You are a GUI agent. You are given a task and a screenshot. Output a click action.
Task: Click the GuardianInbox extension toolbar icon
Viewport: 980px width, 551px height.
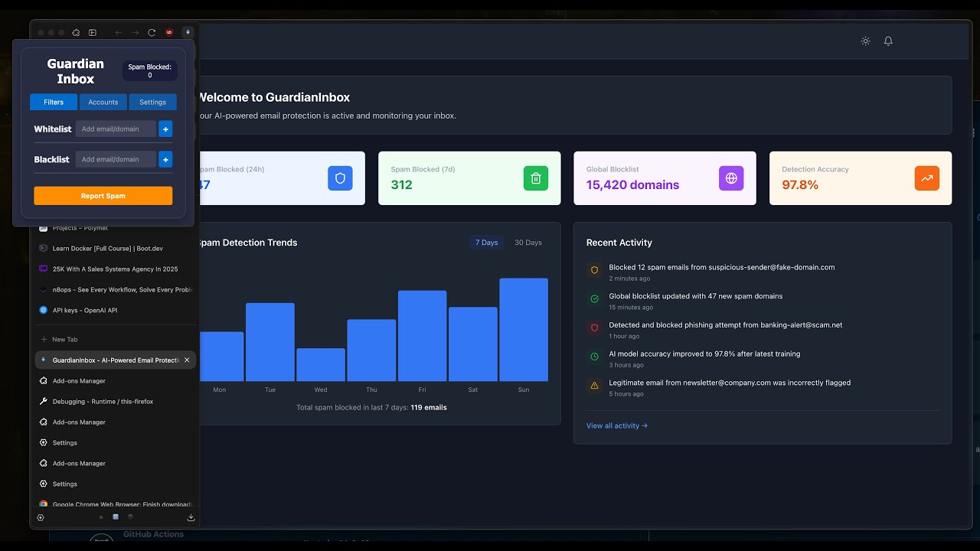(x=188, y=32)
